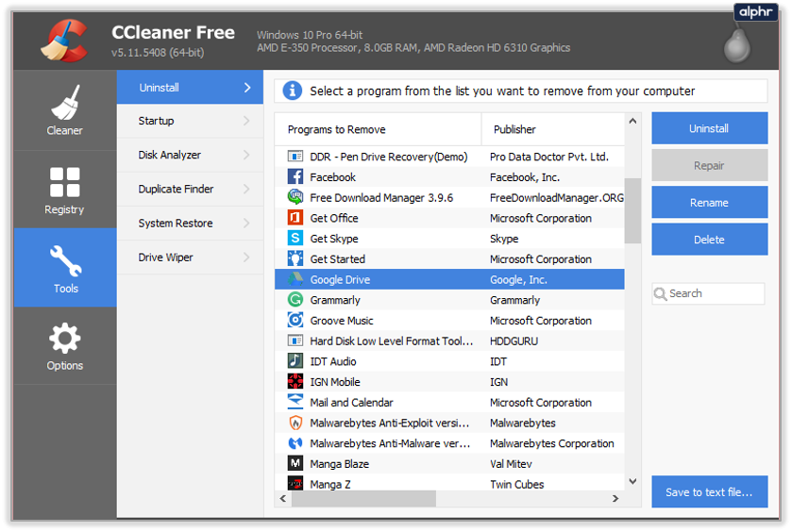The image size is (792, 532).
Task: Expand the Drive Wiper chevron
Action: pyautogui.click(x=246, y=258)
